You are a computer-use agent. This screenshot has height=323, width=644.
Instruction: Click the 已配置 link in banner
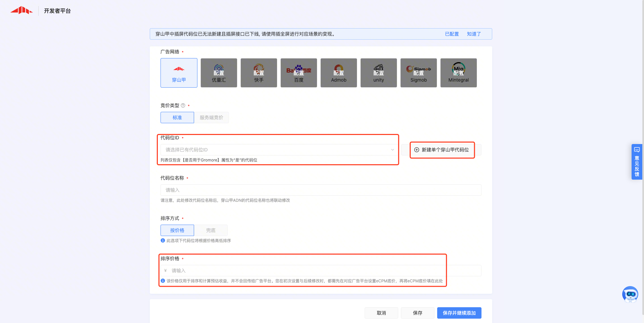point(452,34)
